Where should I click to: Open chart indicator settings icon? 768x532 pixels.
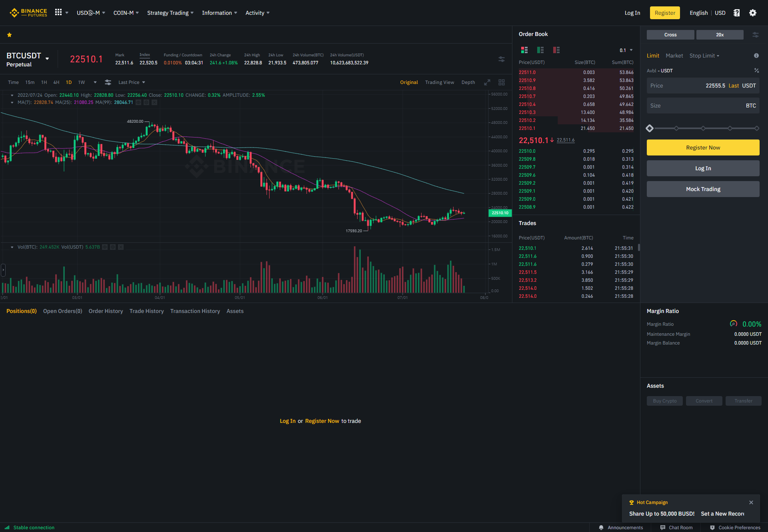108,82
